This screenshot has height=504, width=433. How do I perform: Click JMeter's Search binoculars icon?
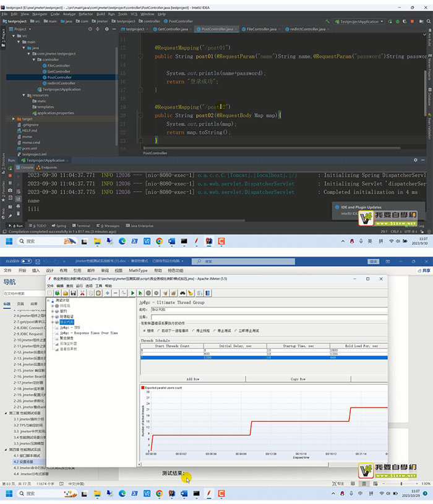[x=182, y=293]
